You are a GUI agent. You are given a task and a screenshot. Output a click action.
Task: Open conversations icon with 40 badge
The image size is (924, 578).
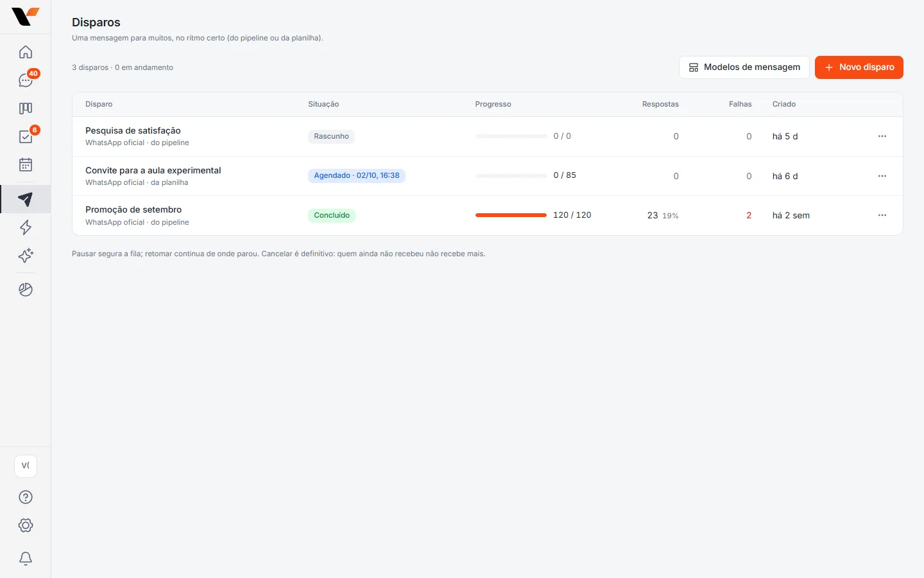[x=26, y=80]
